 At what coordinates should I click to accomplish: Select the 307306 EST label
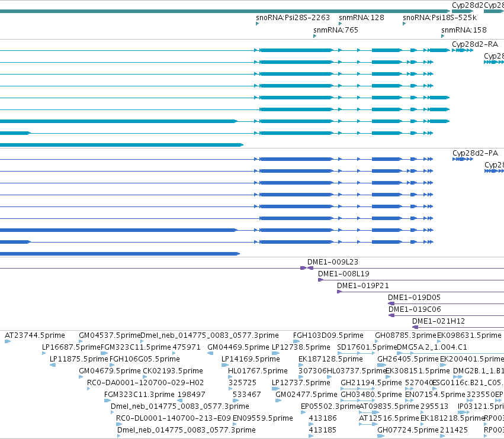point(313,371)
